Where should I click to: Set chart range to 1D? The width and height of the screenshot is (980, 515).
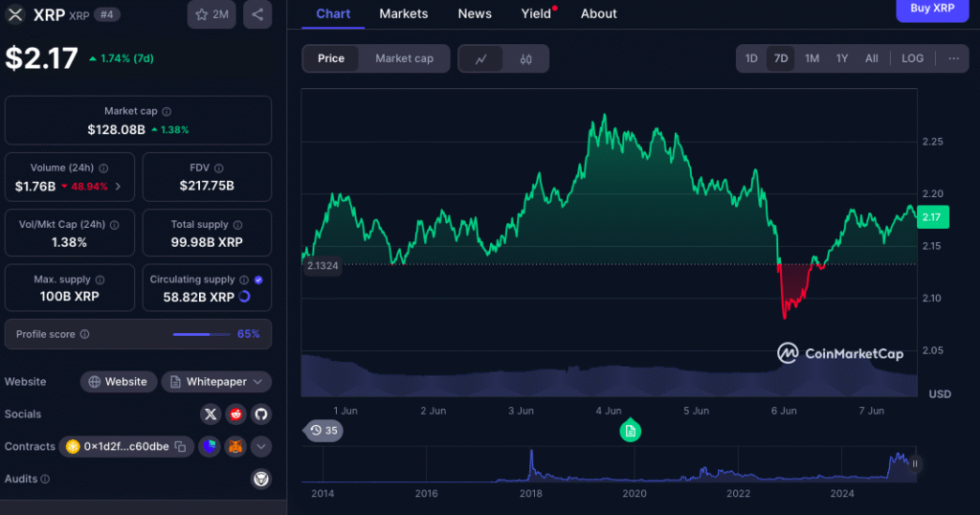[x=751, y=58]
